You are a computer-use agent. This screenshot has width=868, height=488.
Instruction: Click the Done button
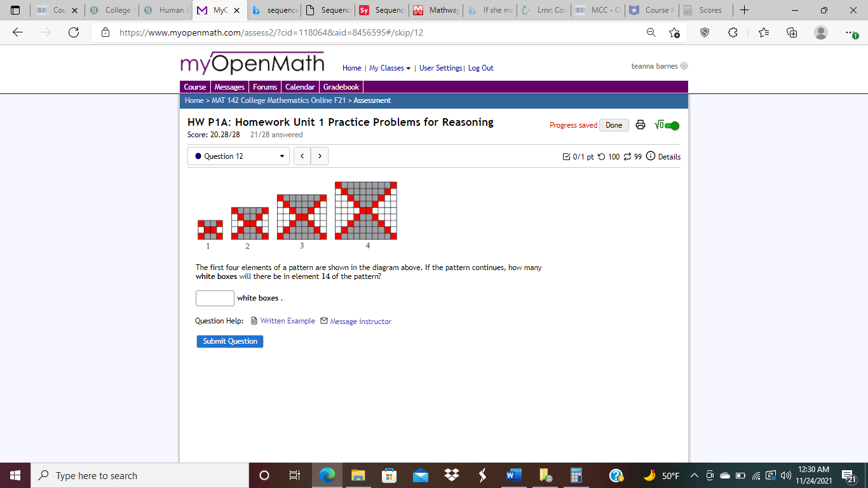pos(614,125)
